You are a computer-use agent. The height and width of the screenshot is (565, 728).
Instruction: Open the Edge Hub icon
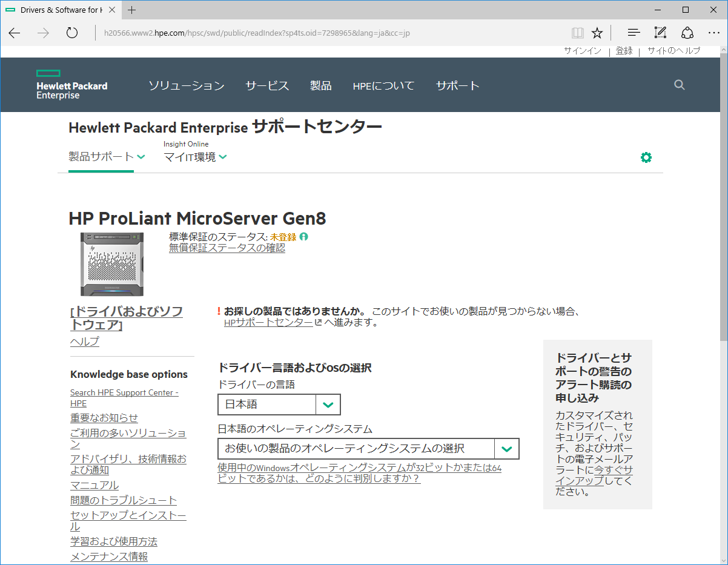634,33
